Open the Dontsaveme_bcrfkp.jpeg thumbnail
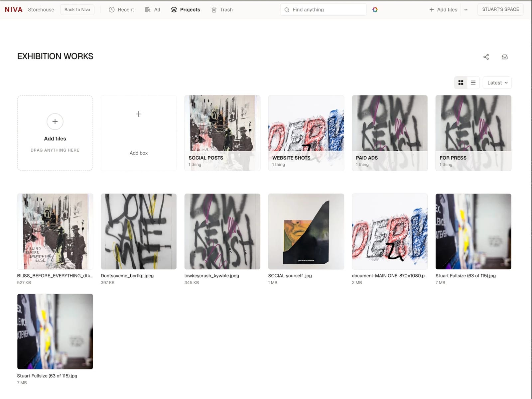This screenshot has width=532, height=399. tap(139, 231)
